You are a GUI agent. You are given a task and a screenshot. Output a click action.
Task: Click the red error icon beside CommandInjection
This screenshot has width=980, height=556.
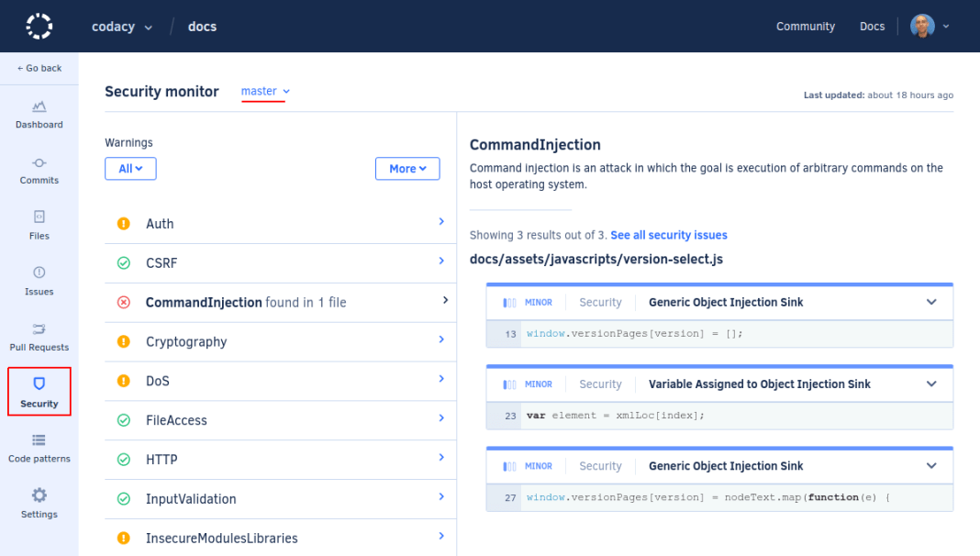click(x=124, y=303)
